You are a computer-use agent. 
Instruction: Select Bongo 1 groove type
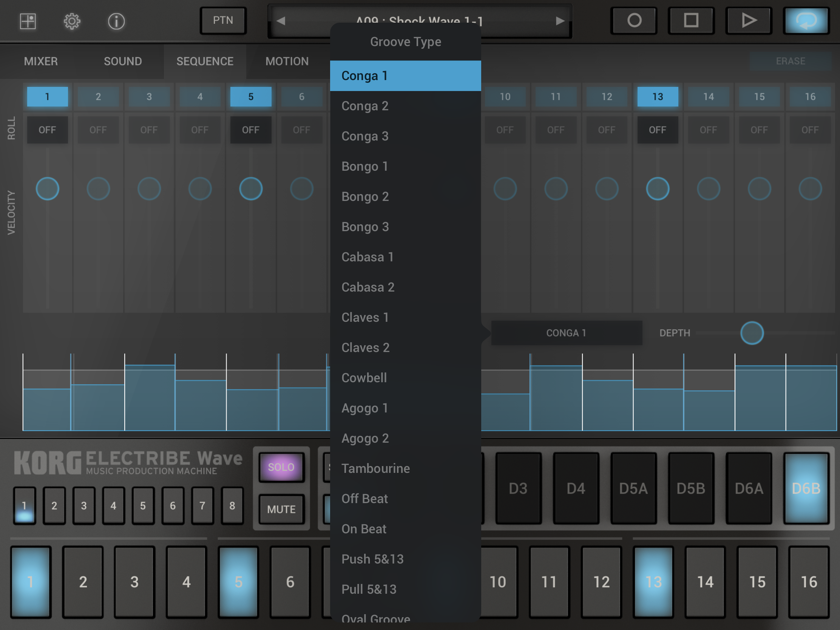[405, 166]
